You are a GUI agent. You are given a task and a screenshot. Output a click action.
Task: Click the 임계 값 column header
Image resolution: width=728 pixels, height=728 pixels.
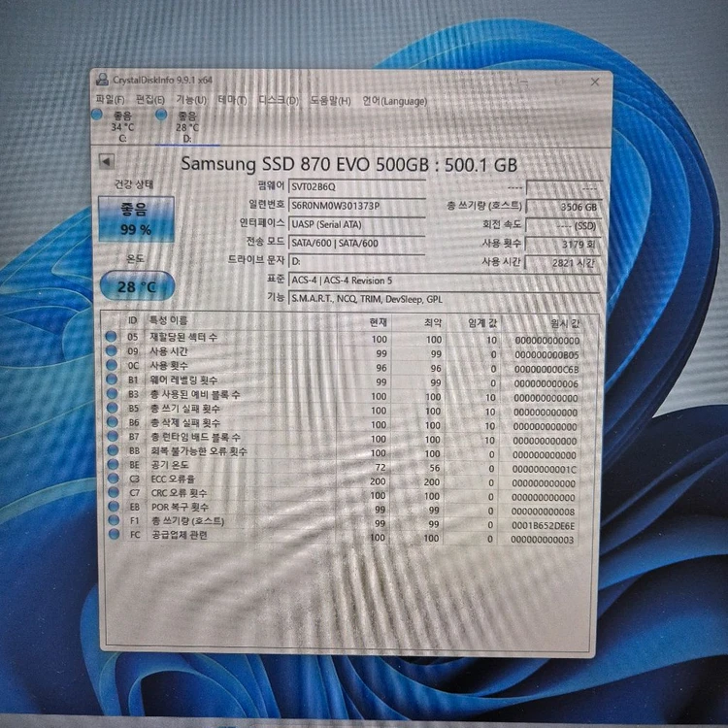(x=482, y=323)
